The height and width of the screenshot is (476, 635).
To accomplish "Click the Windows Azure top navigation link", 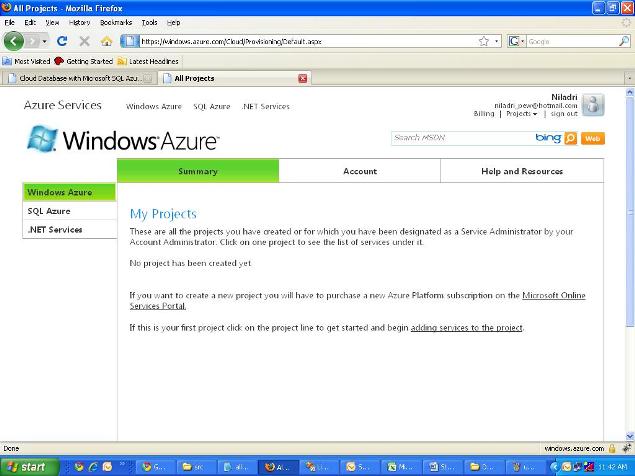I will 153,107.
